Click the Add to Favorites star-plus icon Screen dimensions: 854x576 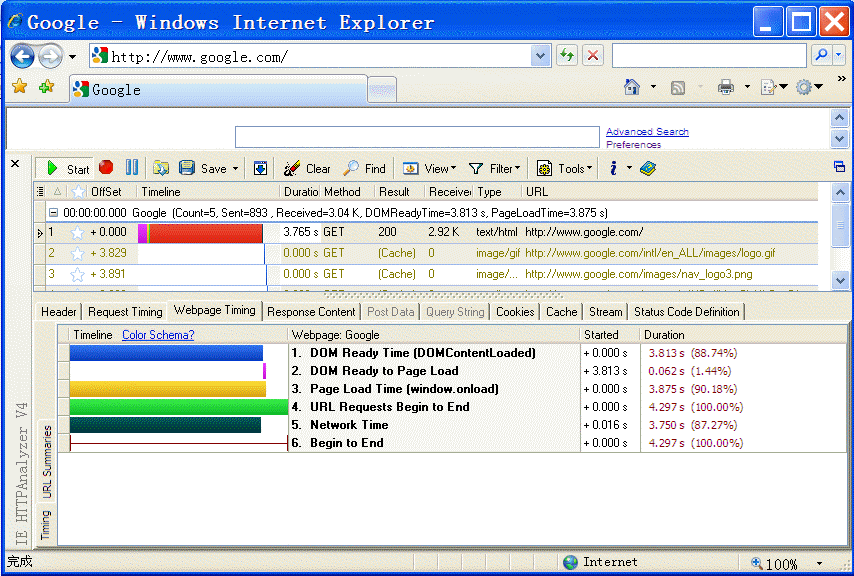pos(46,88)
